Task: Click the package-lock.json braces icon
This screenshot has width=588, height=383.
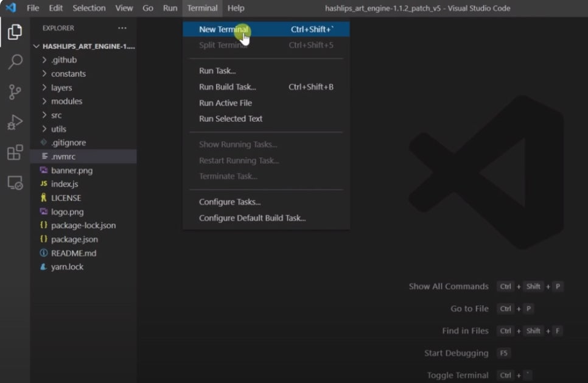Action: tap(43, 225)
